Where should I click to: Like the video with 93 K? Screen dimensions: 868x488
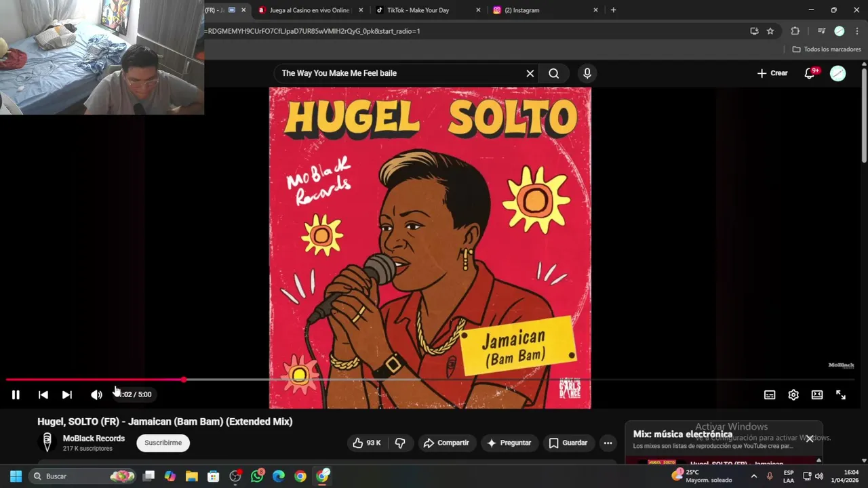[366, 443]
